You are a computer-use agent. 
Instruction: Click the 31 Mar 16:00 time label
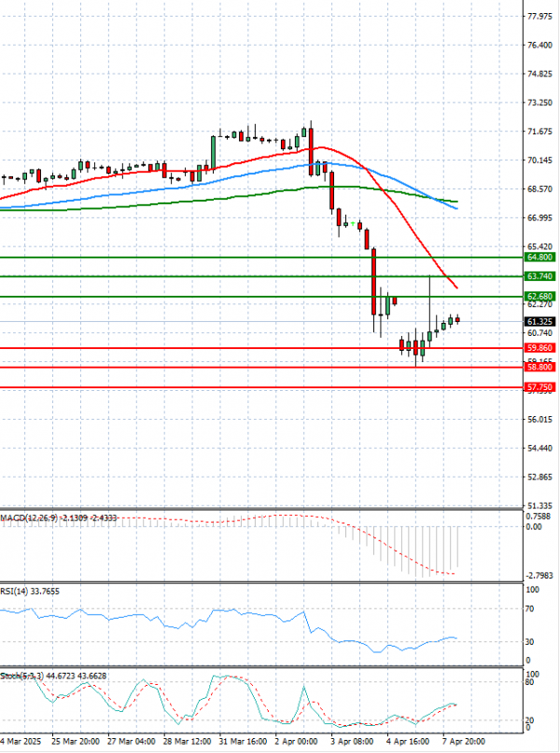243,742
